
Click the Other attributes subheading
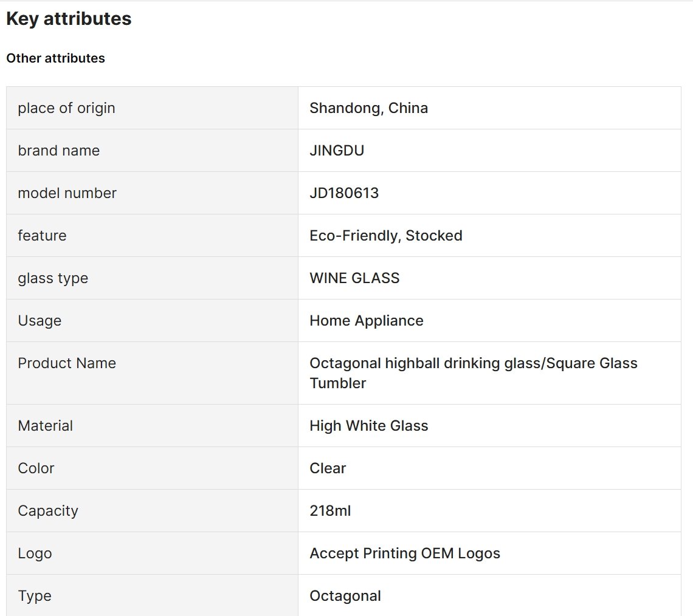56,58
